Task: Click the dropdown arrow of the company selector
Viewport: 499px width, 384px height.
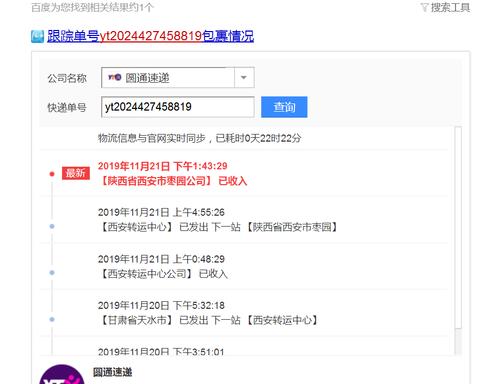Action: tap(244, 78)
